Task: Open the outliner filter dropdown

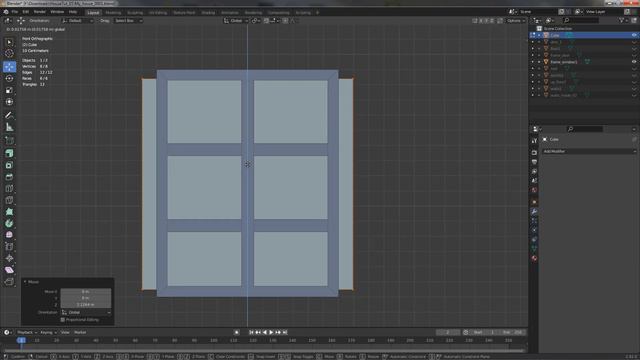Action: (624, 20)
